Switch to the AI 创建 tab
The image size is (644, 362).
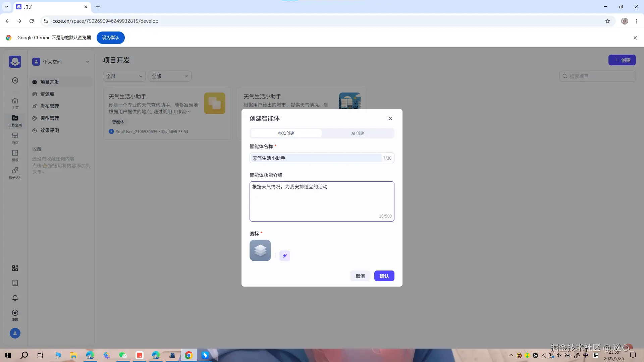(x=358, y=133)
